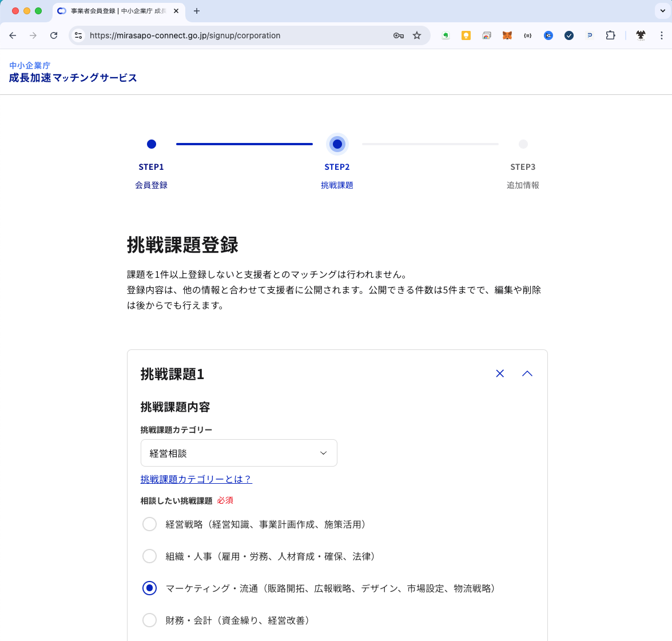Click the Google Keep extension icon
Viewport: 672px width, 641px height.
coord(466,35)
